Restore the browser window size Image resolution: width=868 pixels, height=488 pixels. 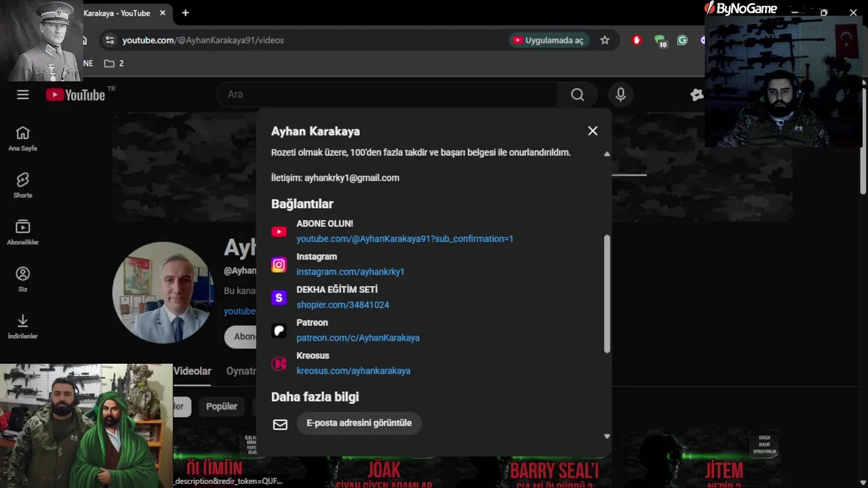click(x=824, y=12)
